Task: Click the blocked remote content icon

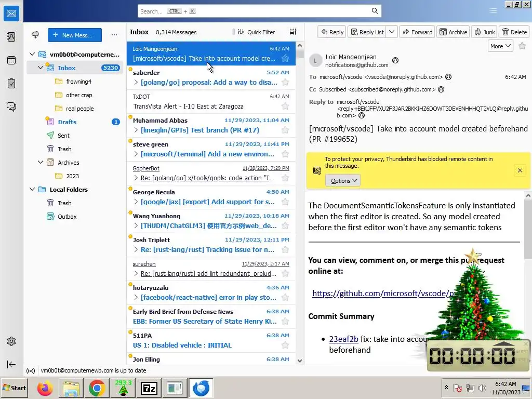Action: pyautogui.click(x=317, y=170)
